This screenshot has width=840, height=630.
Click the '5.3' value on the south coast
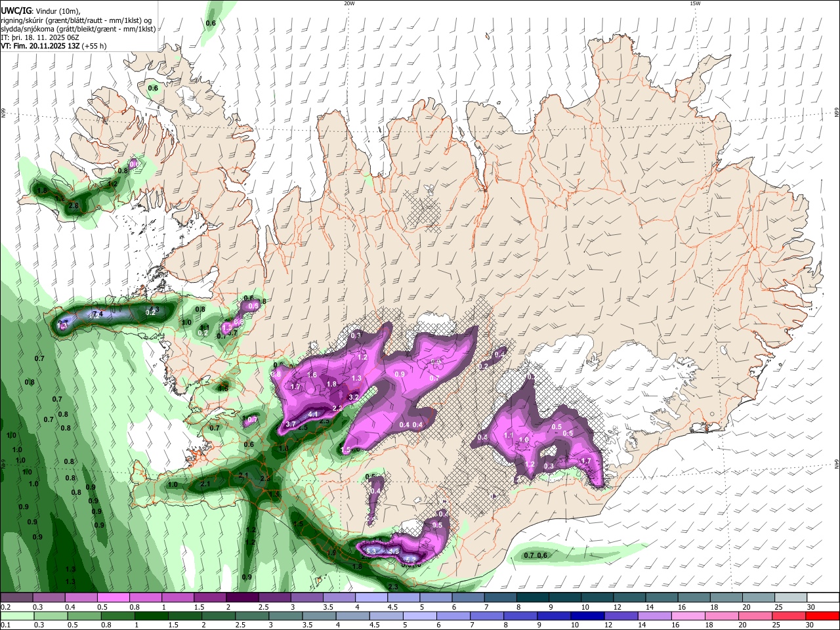click(x=371, y=551)
